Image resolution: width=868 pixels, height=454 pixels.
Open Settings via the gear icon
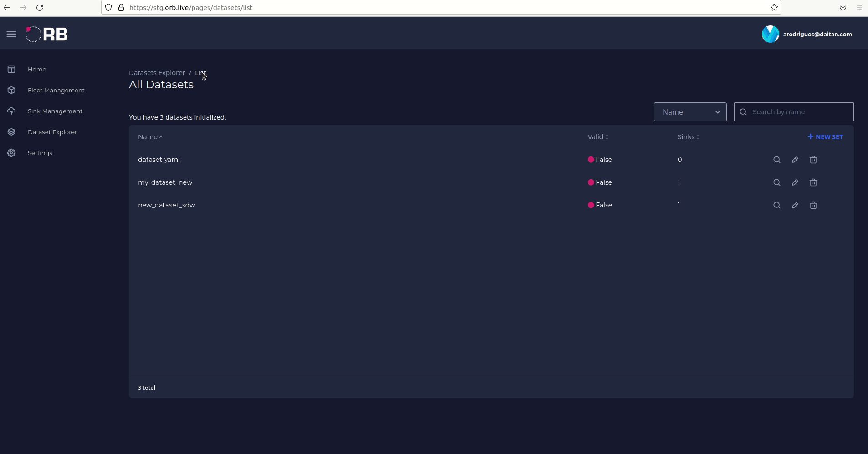(x=11, y=153)
